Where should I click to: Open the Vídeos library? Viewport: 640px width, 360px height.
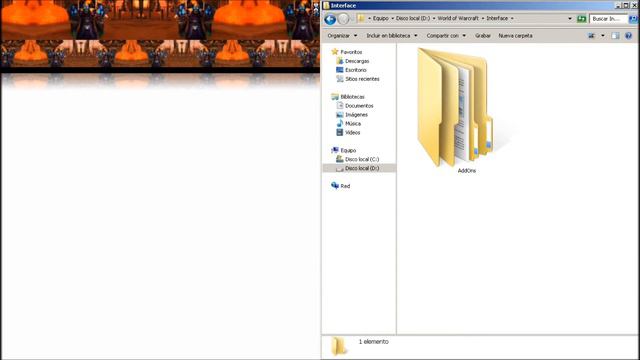pyautogui.click(x=352, y=133)
